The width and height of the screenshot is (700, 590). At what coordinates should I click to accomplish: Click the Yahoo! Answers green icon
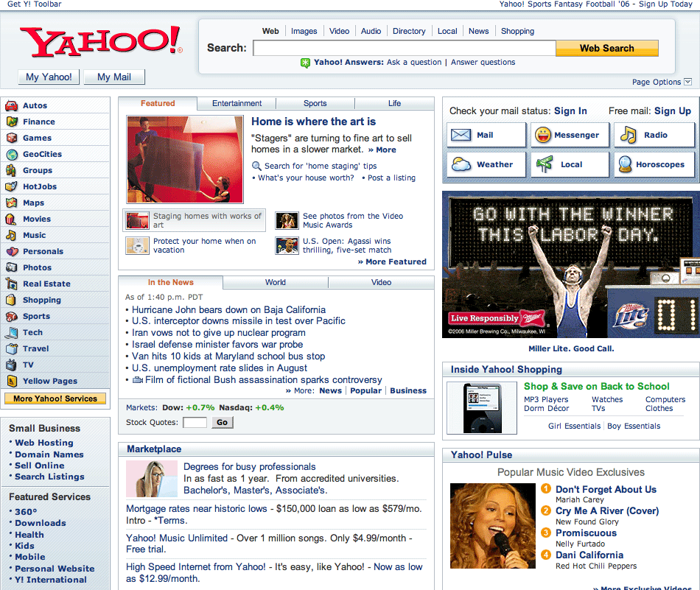click(x=305, y=63)
